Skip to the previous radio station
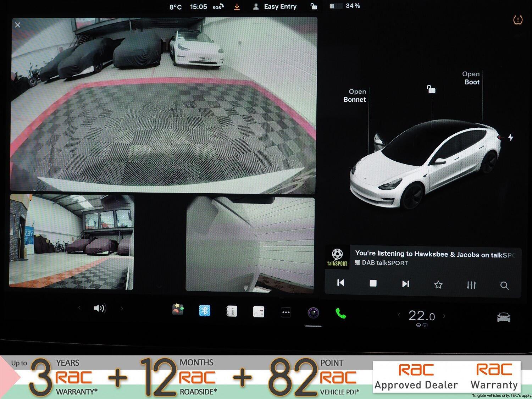 (x=340, y=283)
